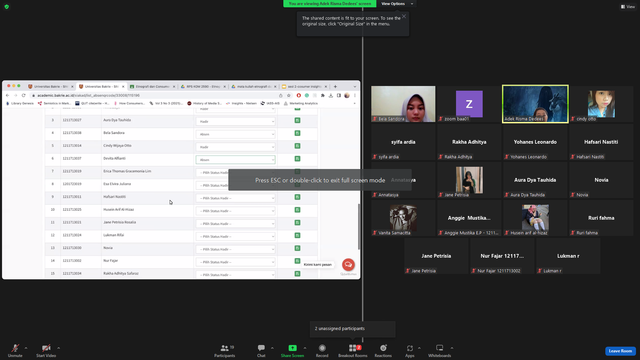Open the Chat panel
640x360 pixels.
(x=261, y=350)
